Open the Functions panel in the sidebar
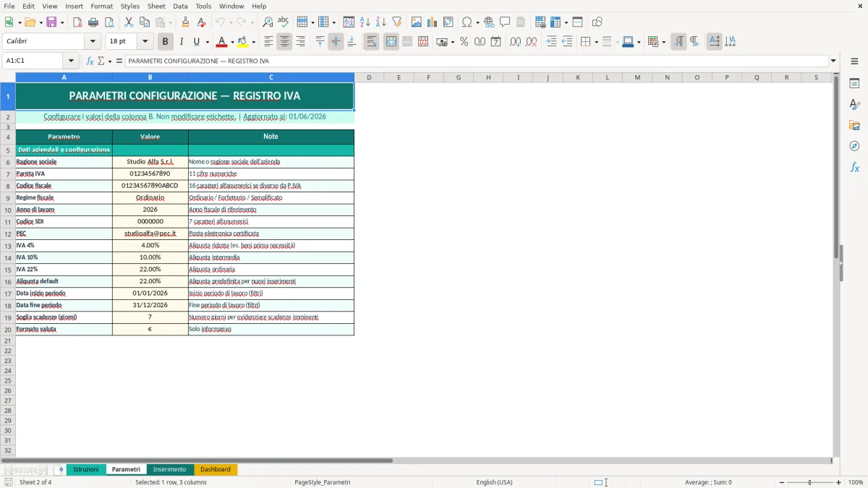This screenshot has height=488, width=868. coord(854,167)
